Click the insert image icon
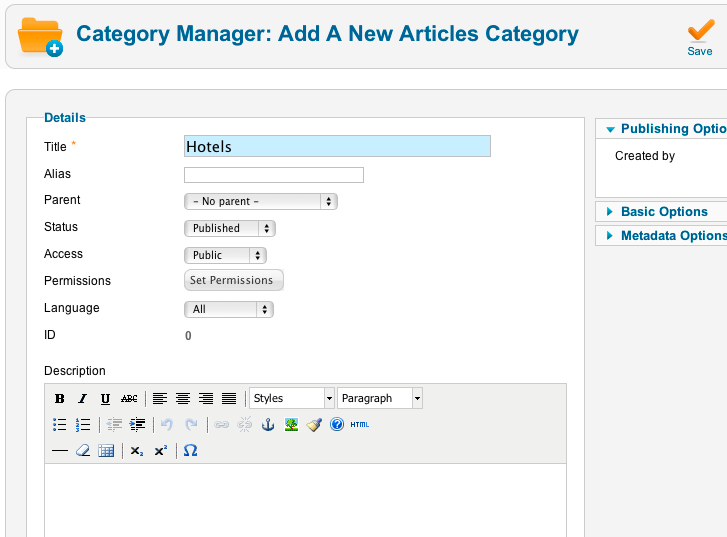The image size is (727, 537). pyautogui.click(x=291, y=424)
